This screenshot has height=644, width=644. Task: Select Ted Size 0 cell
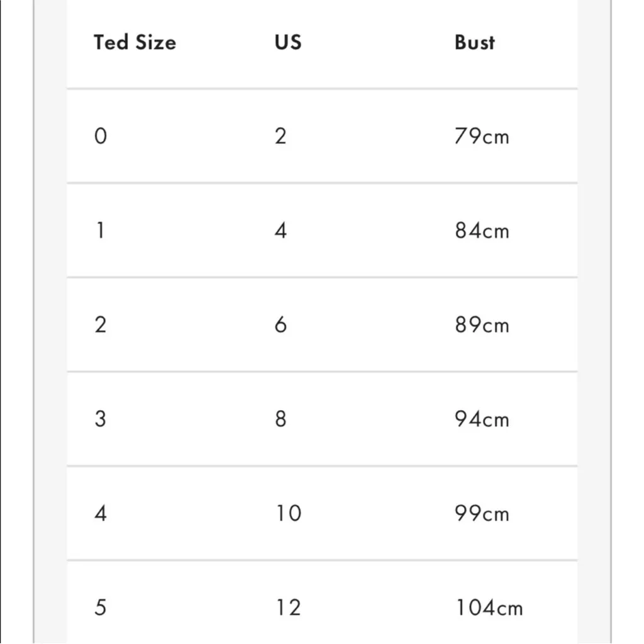click(101, 136)
